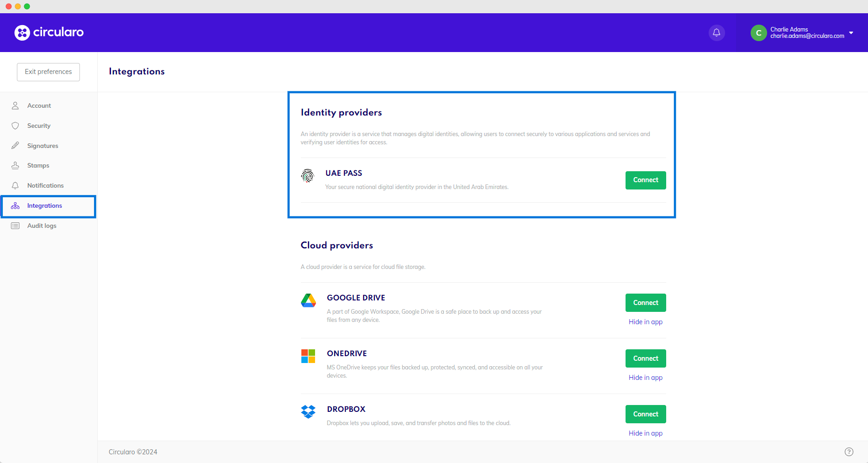Expand the Charlie Adams profile dropdown
Viewport: 868px width, 463px height.
point(851,32)
